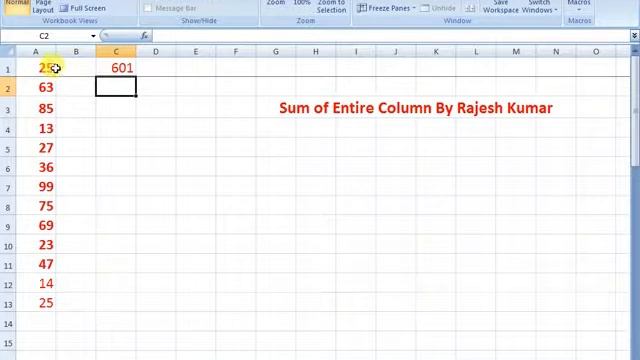This screenshot has height=360, width=640.
Task: Open the Macros dropdown
Action: click(x=579, y=6)
